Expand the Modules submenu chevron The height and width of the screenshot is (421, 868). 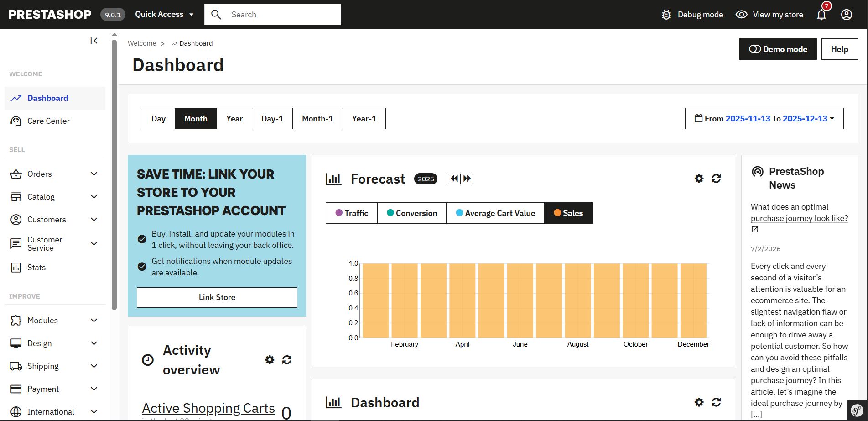pos(94,321)
